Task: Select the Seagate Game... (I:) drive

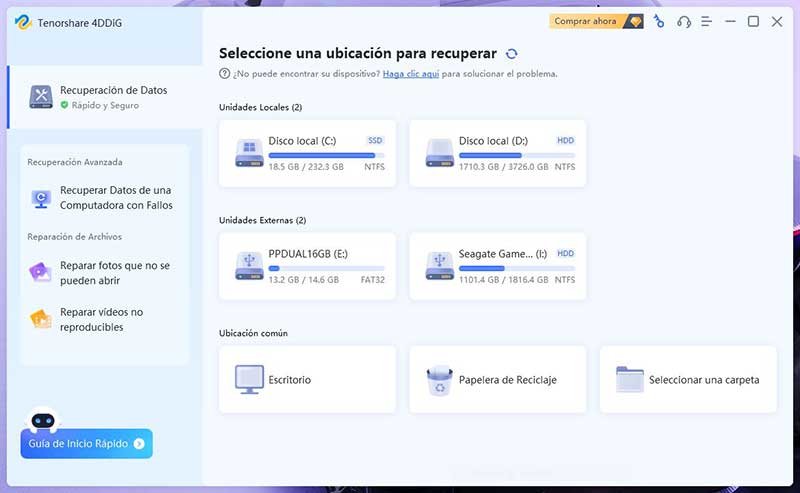Action: coord(497,266)
